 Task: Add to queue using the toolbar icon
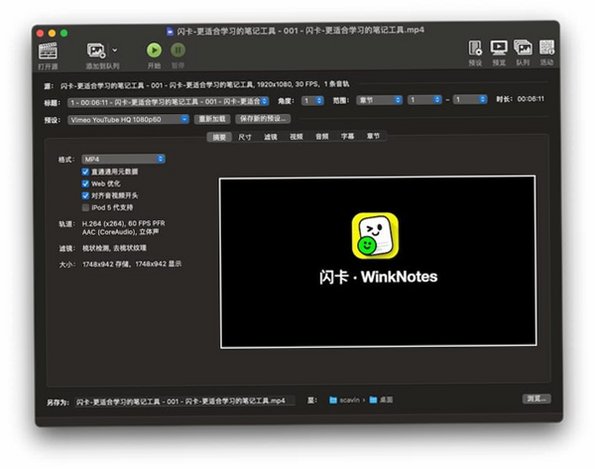tap(96, 50)
